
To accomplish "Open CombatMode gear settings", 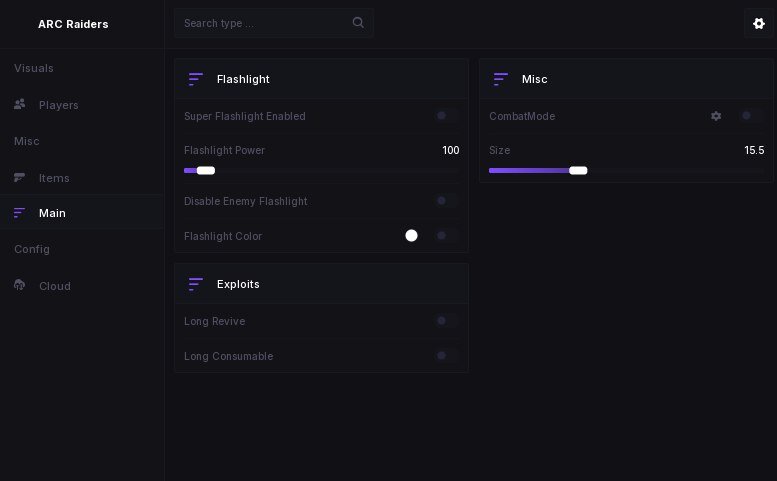I will tap(716, 116).
